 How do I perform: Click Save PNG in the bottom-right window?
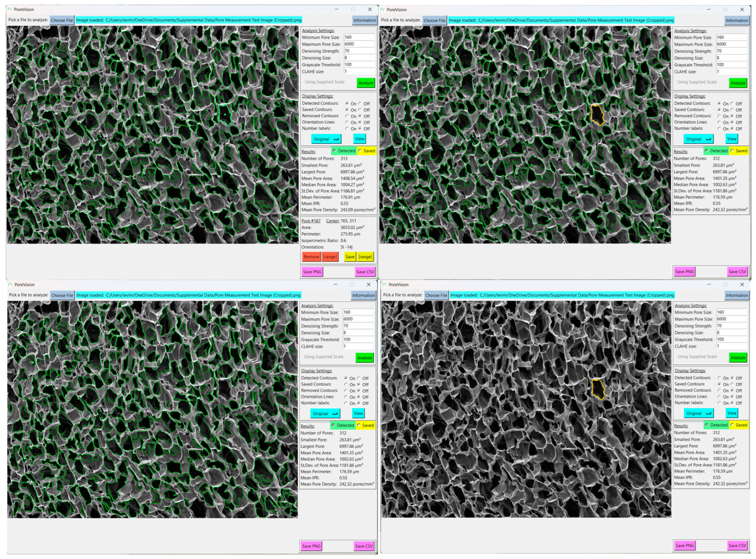click(x=685, y=545)
